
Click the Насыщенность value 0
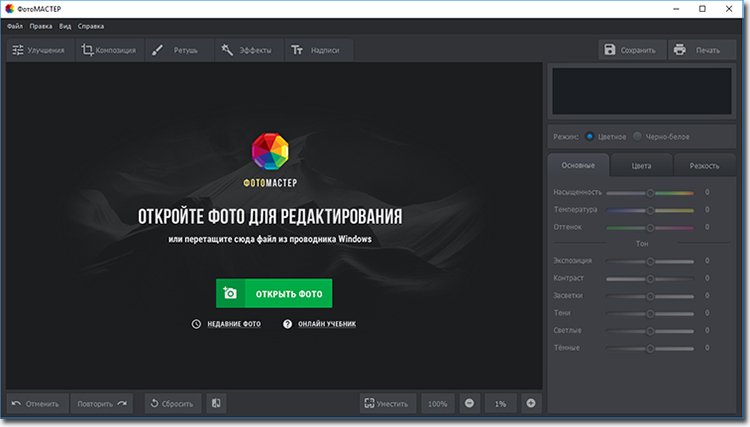[x=707, y=192]
